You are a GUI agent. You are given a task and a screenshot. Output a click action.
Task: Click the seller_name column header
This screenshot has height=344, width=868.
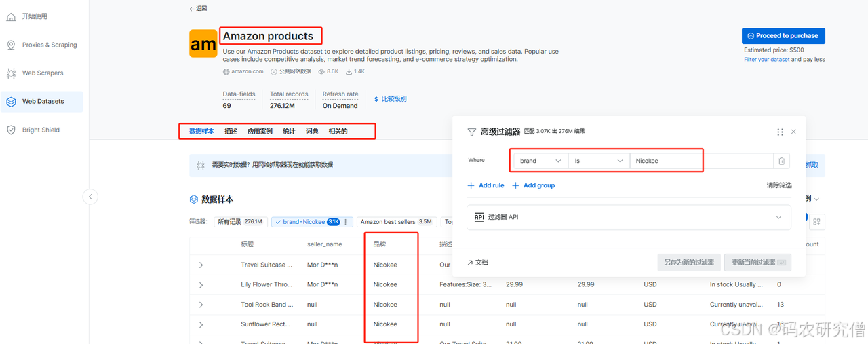(325, 244)
